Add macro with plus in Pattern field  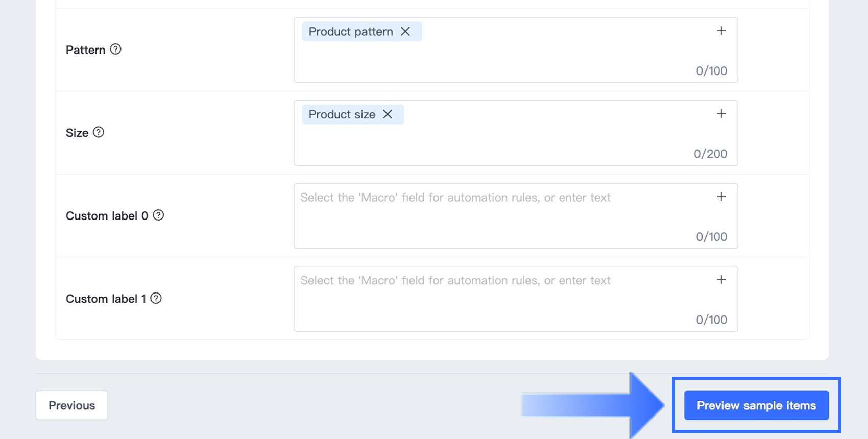pos(721,31)
